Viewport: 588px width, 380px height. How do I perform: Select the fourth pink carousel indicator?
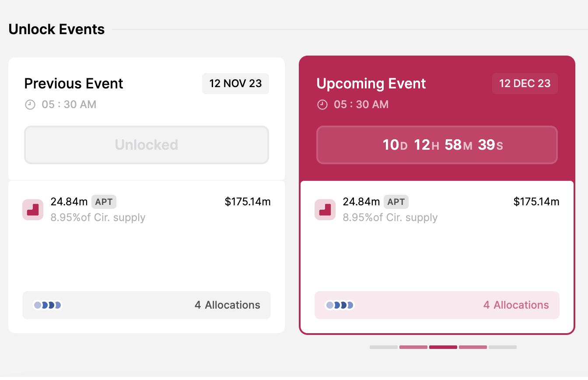472,347
